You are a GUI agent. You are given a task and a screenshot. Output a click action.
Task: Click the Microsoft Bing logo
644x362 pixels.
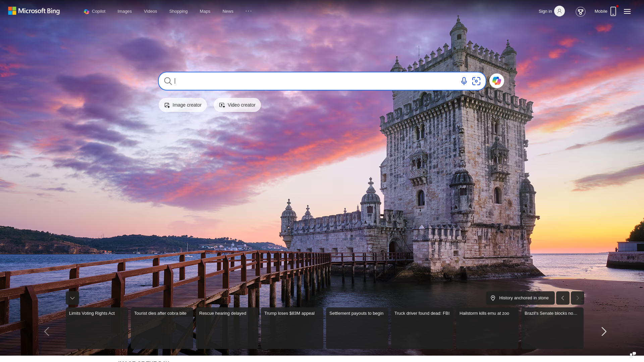point(34,11)
